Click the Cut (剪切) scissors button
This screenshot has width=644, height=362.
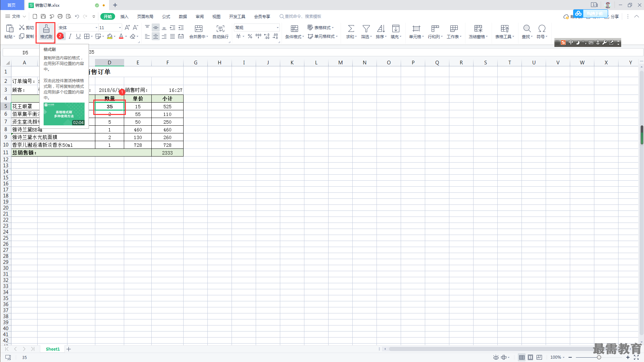tap(26, 27)
